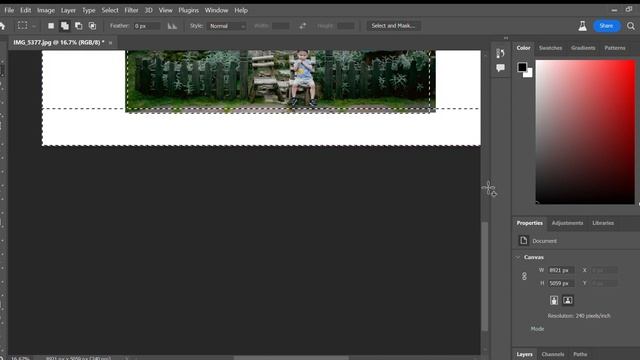Switch to the Properties tab
This screenshot has width=640, height=360.
529,223
